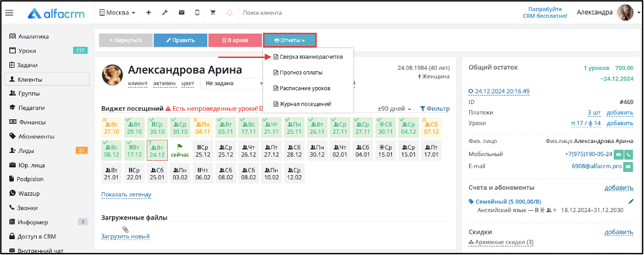Click the plus icon in top toolbar
644x255 pixels.
[x=149, y=13]
